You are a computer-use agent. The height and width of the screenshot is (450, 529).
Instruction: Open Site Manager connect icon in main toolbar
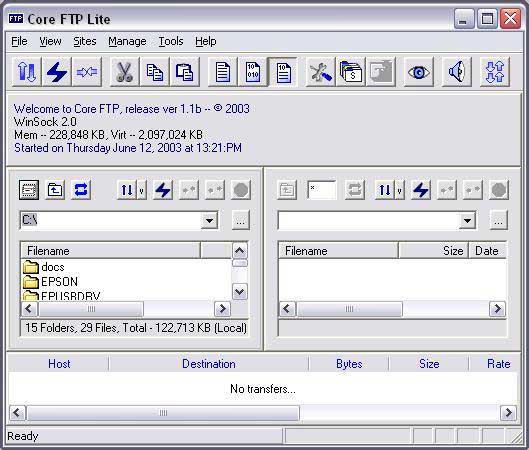27,72
